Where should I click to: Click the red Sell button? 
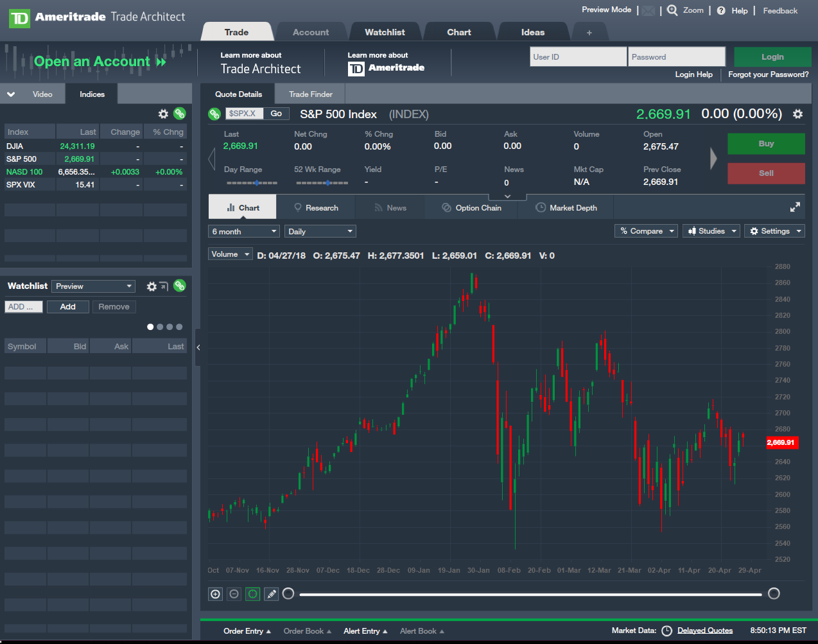766,173
